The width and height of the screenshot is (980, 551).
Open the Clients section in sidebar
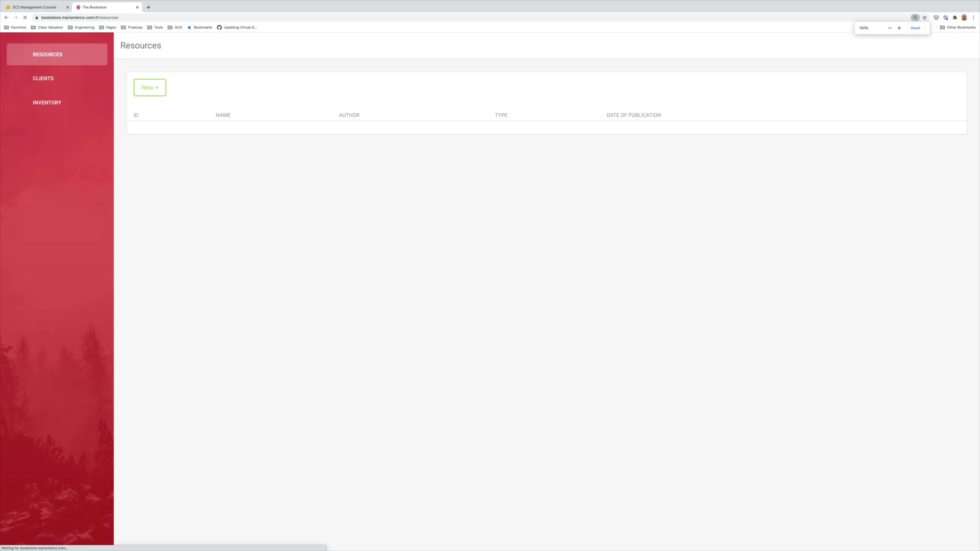[x=43, y=79]
